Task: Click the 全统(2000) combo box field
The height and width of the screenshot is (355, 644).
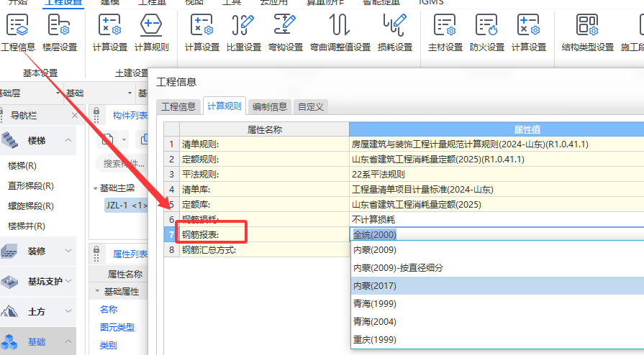Action: (497, 234)
